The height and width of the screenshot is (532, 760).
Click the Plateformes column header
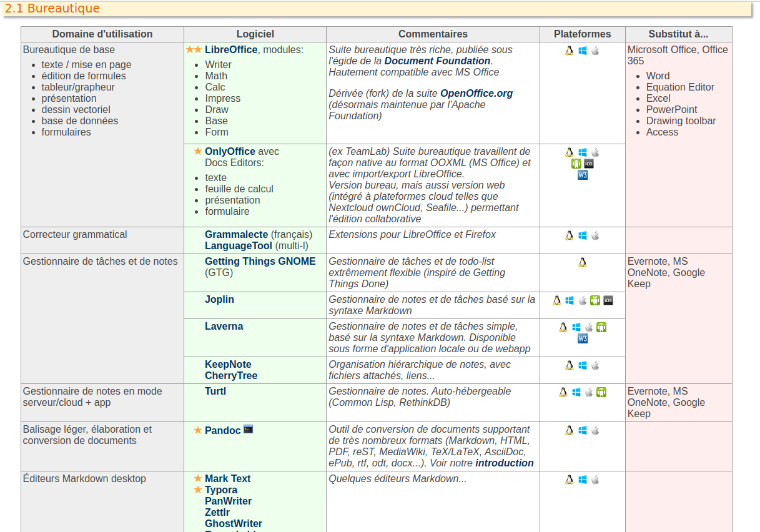[582, 34]
